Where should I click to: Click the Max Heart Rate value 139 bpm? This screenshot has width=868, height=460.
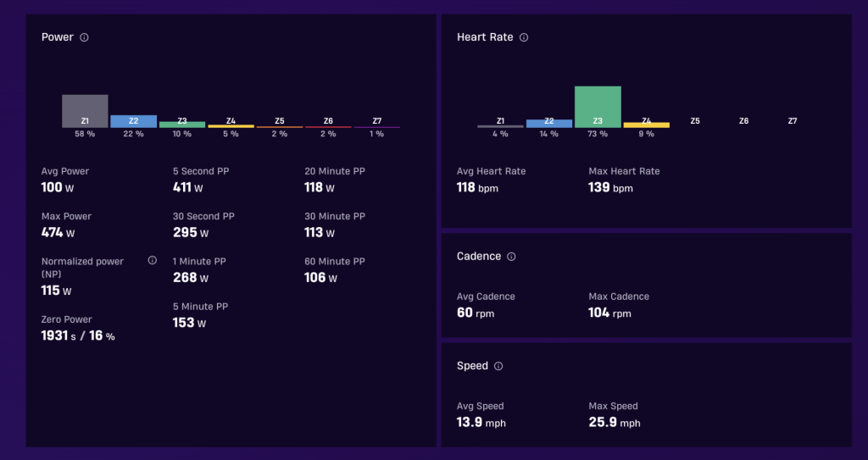610,188
